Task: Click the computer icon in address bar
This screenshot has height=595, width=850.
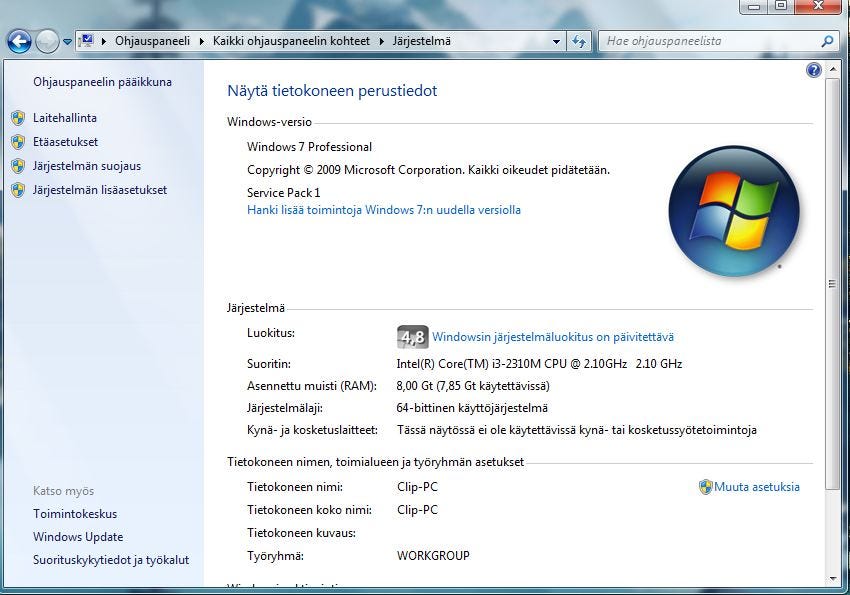Action: tap(86, 41)
